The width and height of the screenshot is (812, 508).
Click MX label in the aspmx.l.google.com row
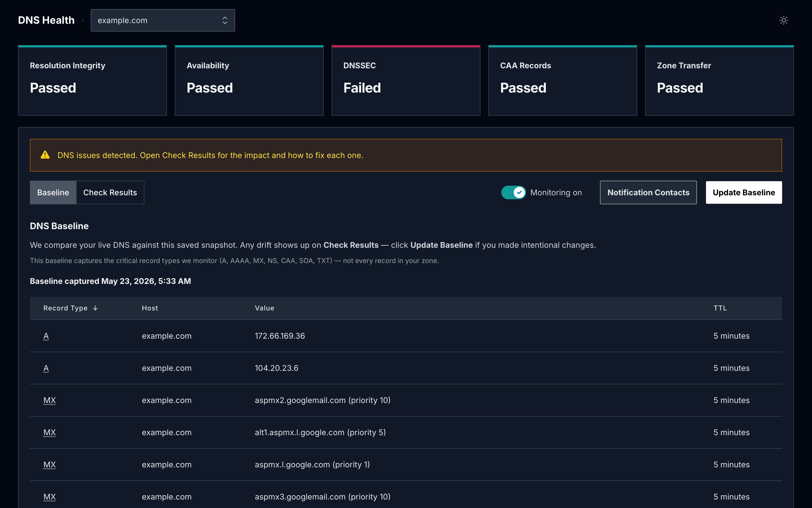[x=49, y=465]
